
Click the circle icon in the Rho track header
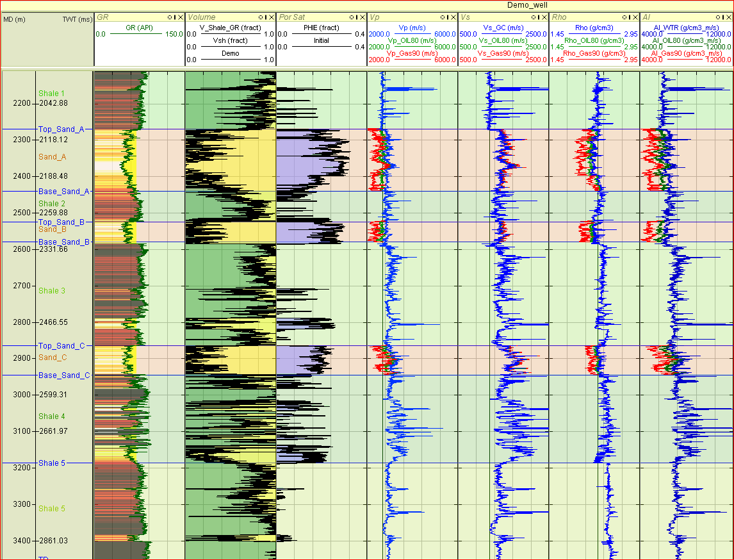pos(624,17)
